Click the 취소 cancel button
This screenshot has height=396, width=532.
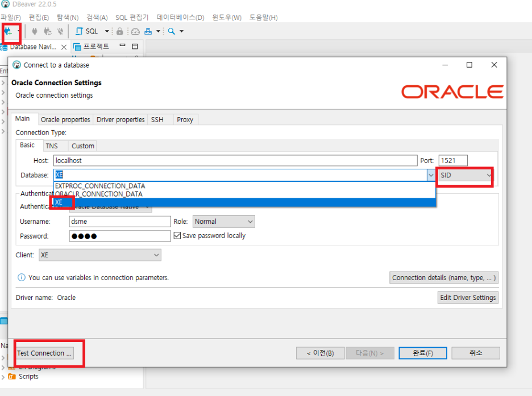[476, 353]
